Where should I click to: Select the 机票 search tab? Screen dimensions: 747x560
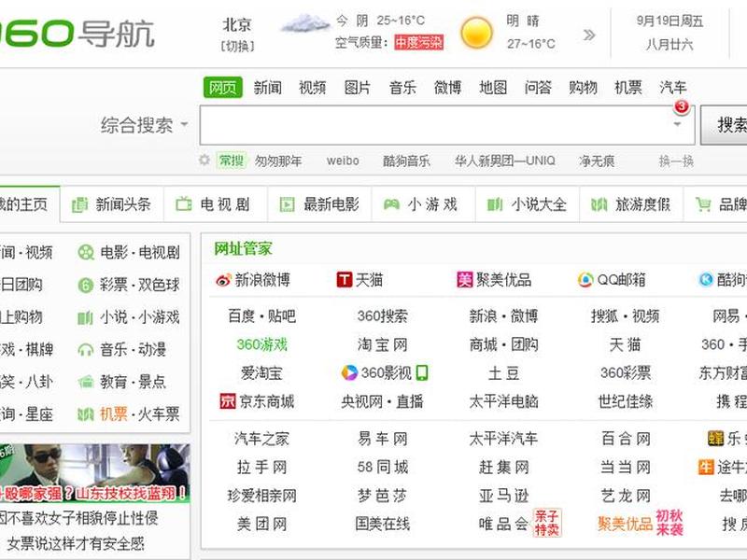[628, 87]
